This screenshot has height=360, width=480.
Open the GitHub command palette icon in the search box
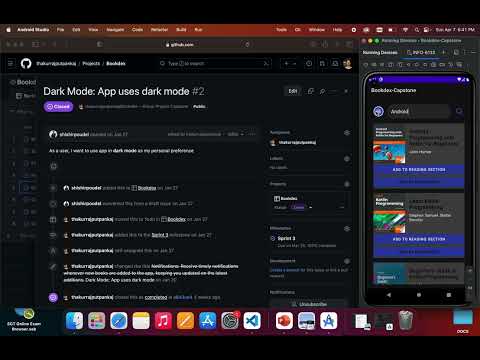pyautogui.click(x=266, y=63)
